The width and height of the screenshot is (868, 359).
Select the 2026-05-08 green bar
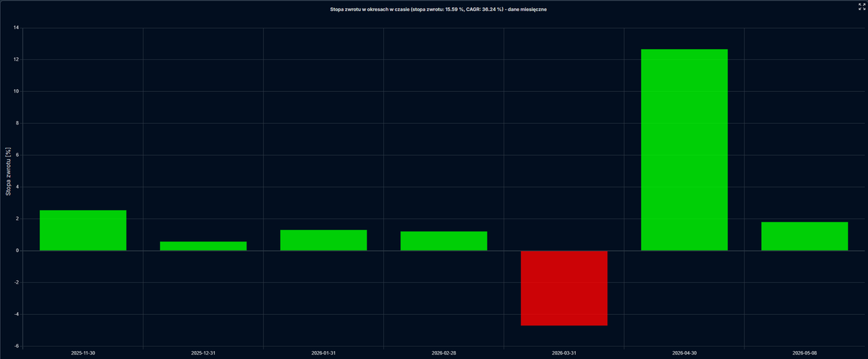(804, 236)
